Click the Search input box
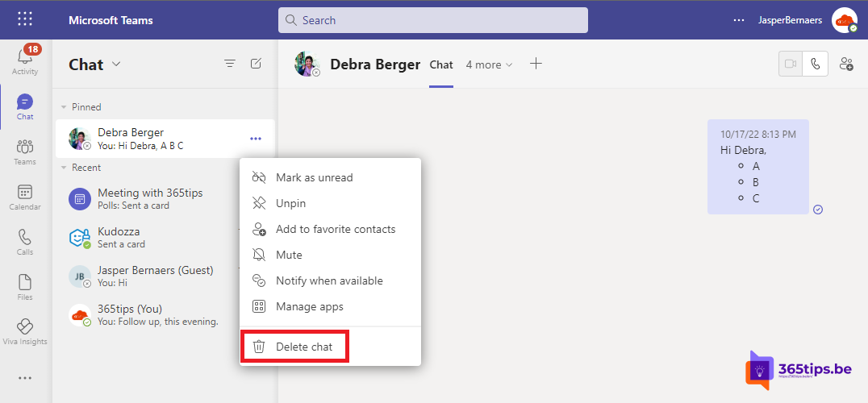868x403 pixels. point(433,20)
